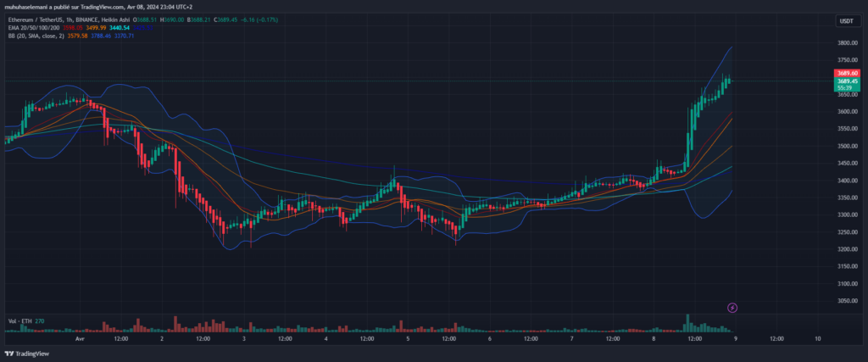
Task: Click the tallest green volume bar near date 8
Action: [688, 323]
